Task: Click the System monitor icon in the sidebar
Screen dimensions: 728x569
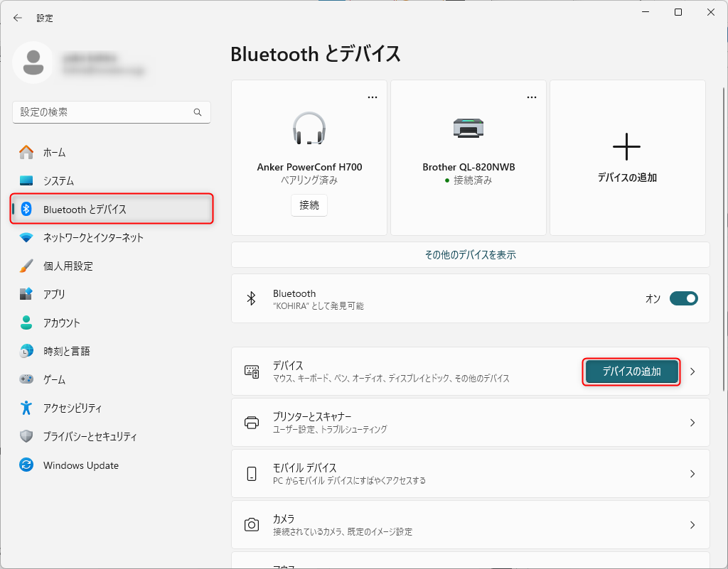Action: point(26,180)
